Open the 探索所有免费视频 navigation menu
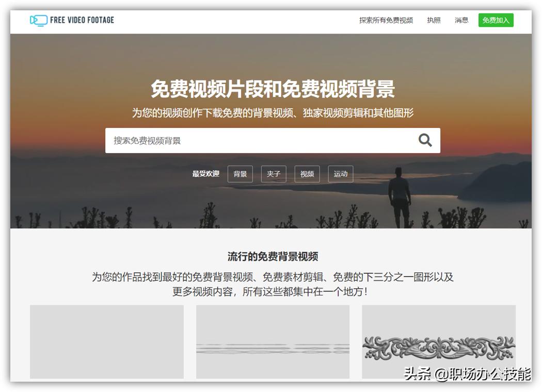The image size is (542, 392). tap(385, 20)
